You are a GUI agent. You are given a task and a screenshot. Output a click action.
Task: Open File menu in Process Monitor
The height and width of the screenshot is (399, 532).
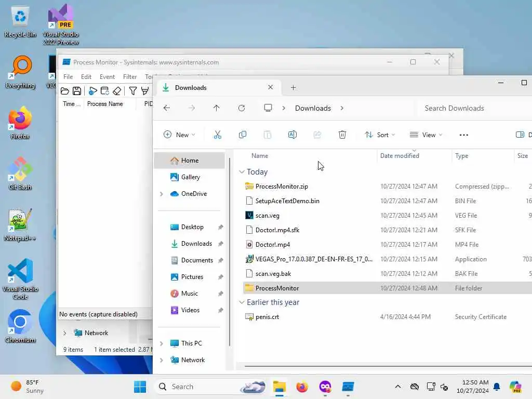(x=68, y=77)
